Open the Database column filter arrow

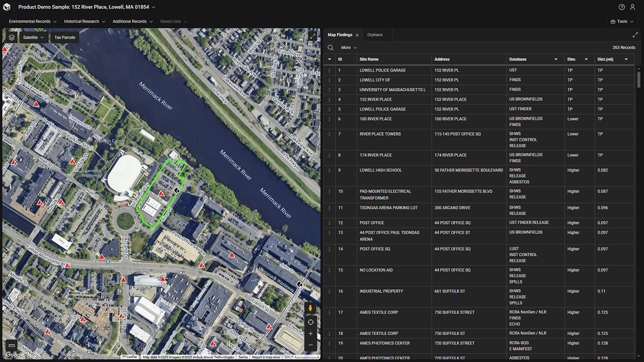pyautogui.click(x=556, y=59)
